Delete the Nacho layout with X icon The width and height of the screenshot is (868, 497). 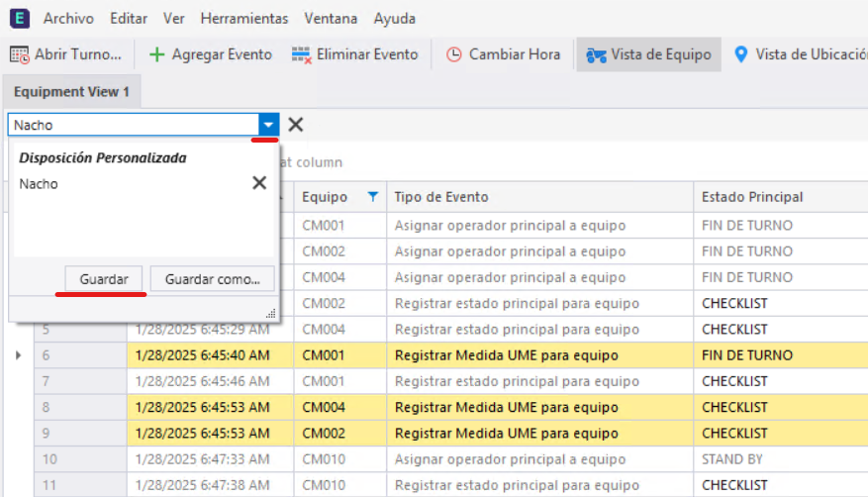click(x=259, y=183)
